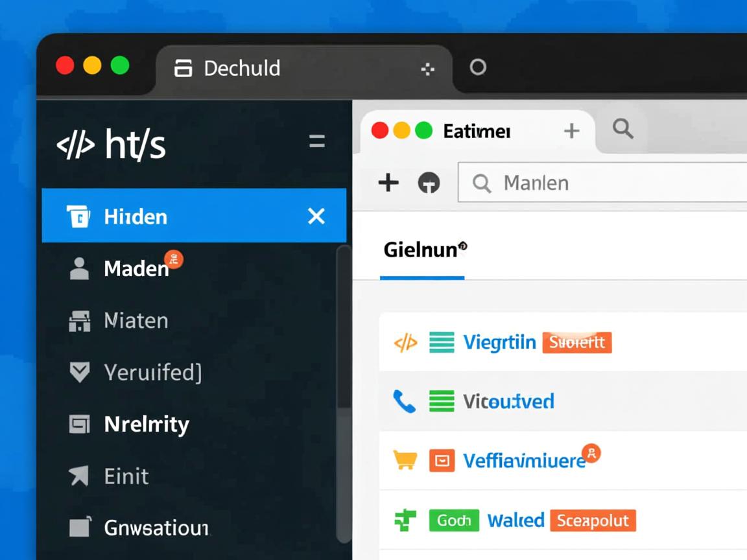Click the orange shopping cart icon
Viewport: 747px width, 560px height.
(x=405, y=460)
